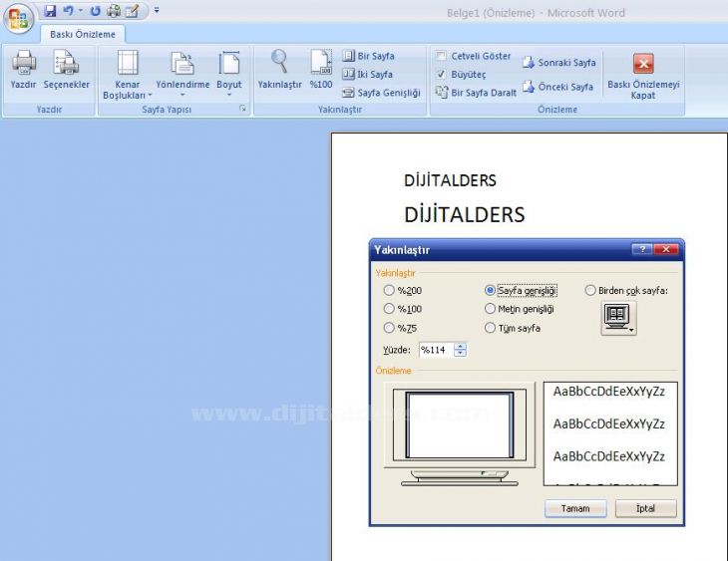Launch the Sayfa Yapısı dialog launcher
The width and height of the screenshot is (728, 561).
tap(242, 109)
